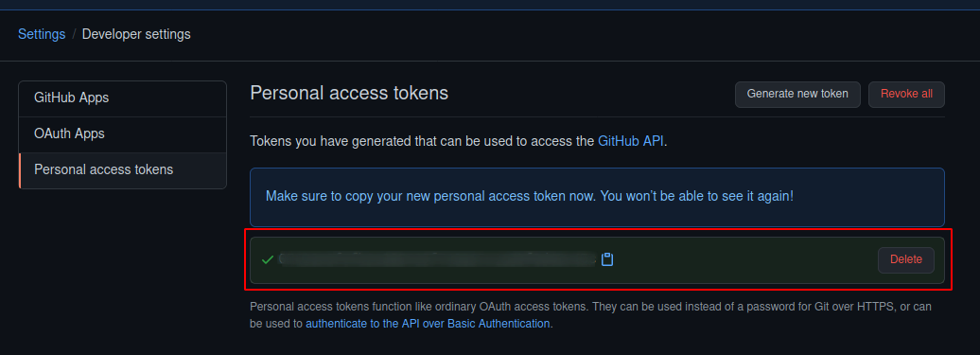This screenshot has height=355, width=980.
Task: Copy the token using the clipboard icon
Action: (x=607, y=259)
